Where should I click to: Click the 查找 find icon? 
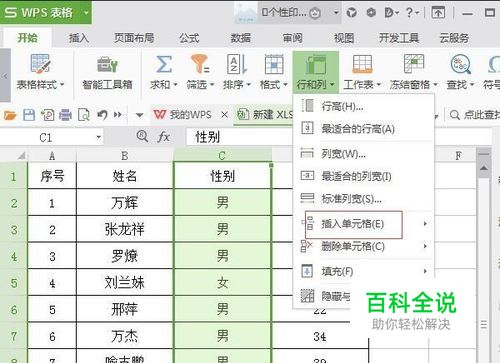(461, 64)
